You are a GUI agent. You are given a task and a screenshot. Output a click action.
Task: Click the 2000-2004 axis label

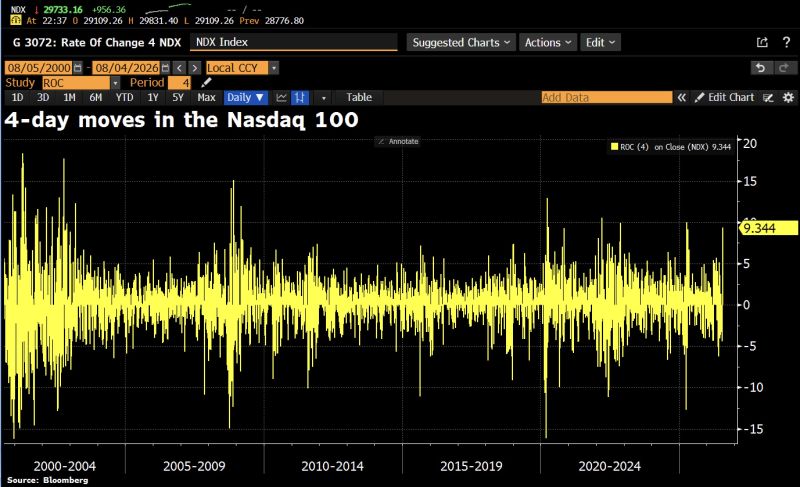pyautogui.click(x=64, y=466)
